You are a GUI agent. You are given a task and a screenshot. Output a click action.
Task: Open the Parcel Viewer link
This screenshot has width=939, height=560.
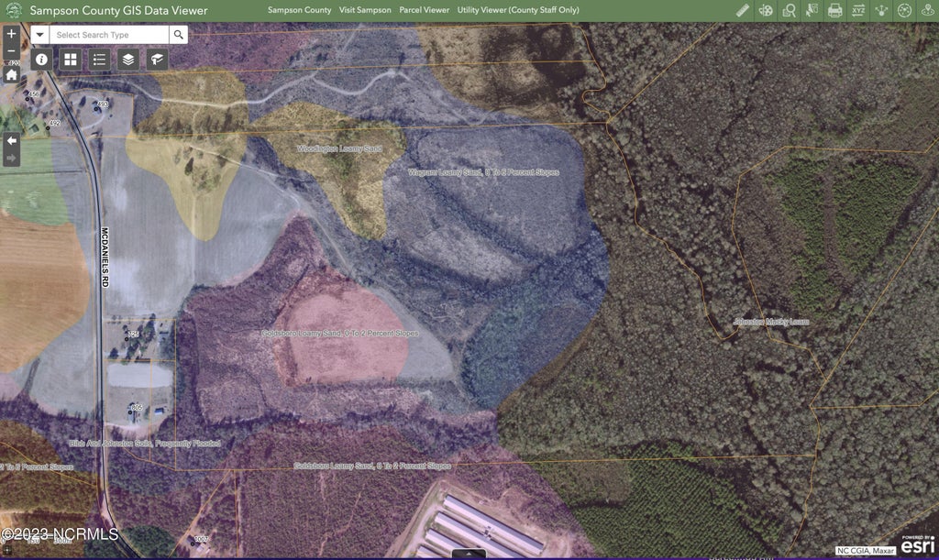[425, 10]
